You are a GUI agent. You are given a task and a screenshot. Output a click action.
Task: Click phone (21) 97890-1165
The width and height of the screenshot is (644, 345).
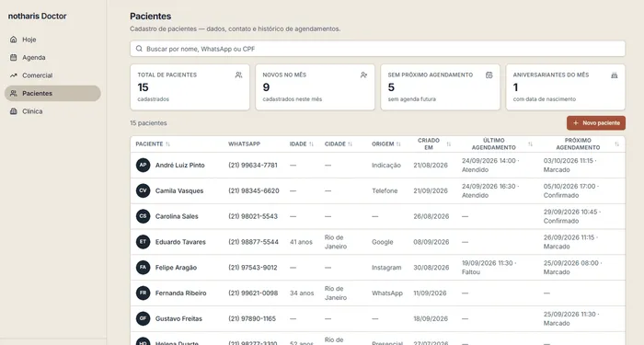(x=252, y=318)
